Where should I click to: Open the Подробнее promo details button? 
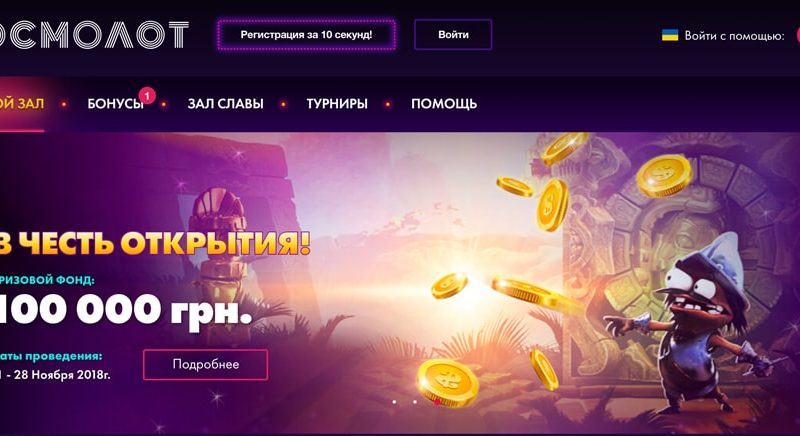pyautogui.click(x=206, y=365)
